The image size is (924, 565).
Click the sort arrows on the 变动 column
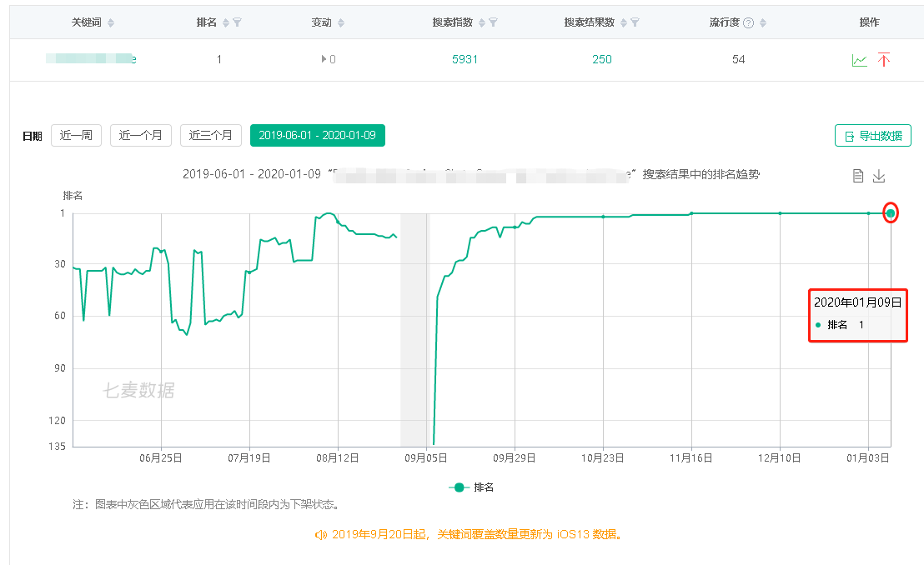point(340,21)
